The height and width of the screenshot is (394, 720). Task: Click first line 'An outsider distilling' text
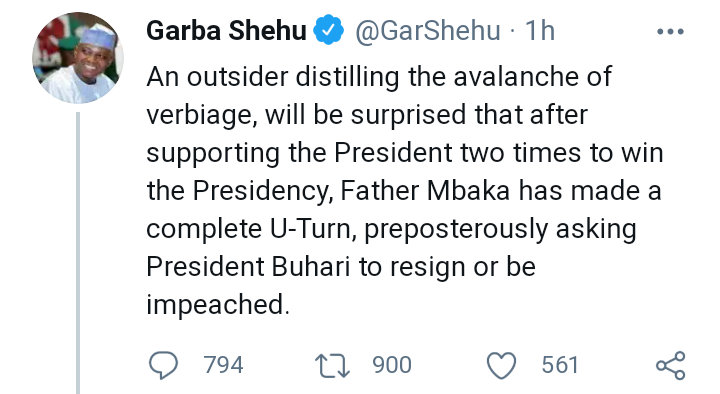click(x=273, y=77)
